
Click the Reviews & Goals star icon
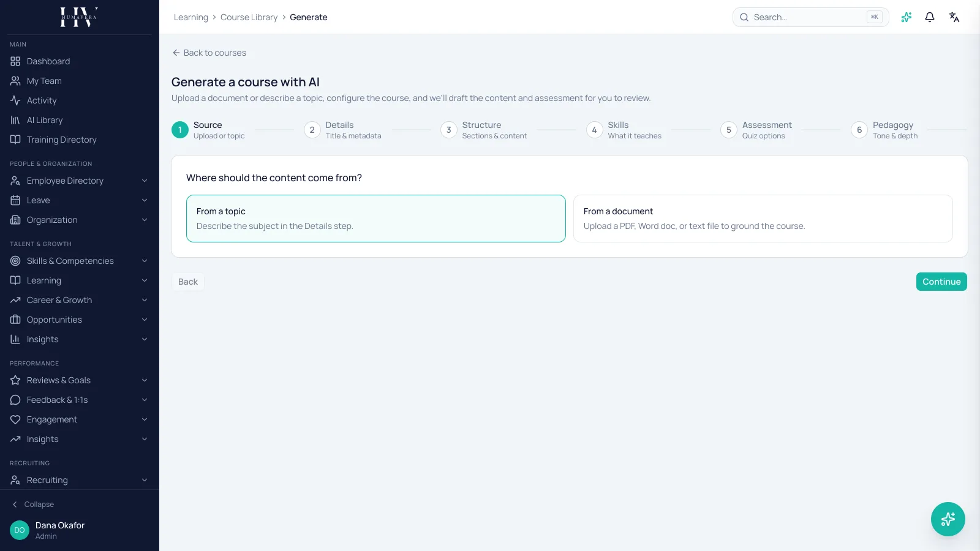[15, 380]
